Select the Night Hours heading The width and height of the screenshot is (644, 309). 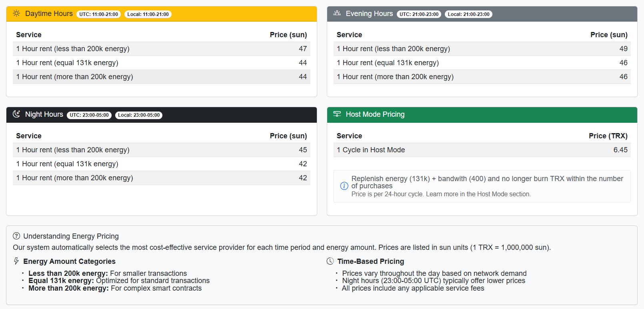click(x=44, y=114)
